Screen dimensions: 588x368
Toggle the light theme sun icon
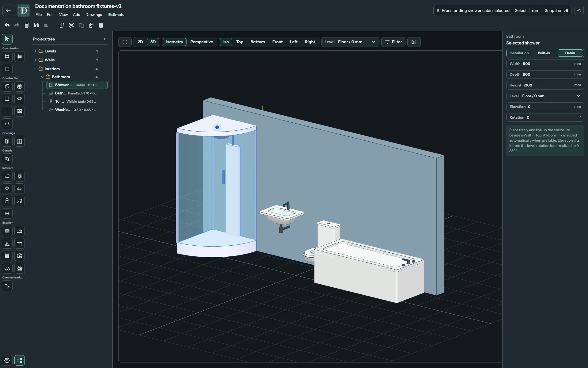tap(579, 10)
